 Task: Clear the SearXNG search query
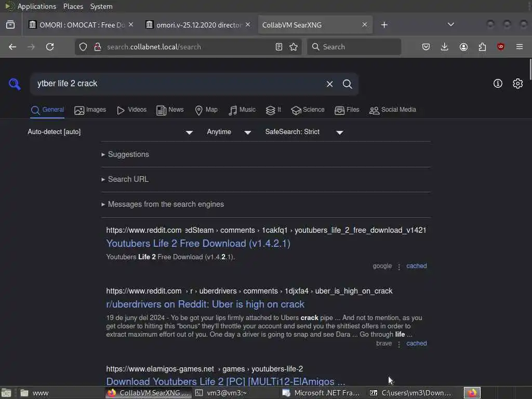(329, 84)
